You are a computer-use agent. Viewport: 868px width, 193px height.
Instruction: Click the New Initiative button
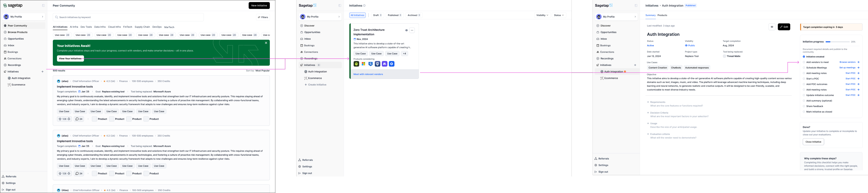pos(259,6)
